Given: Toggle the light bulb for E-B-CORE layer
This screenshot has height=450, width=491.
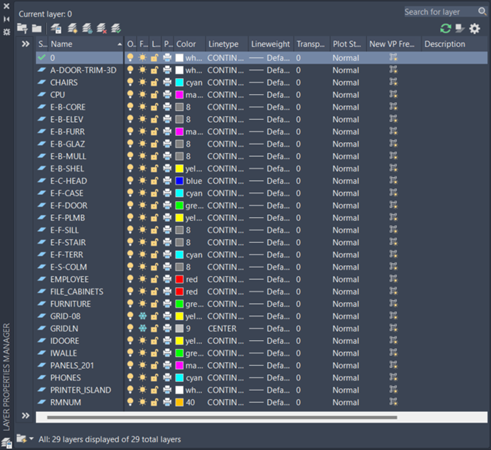Looking at the screenshot, I should pyautogui.click(x=130, y=107).
